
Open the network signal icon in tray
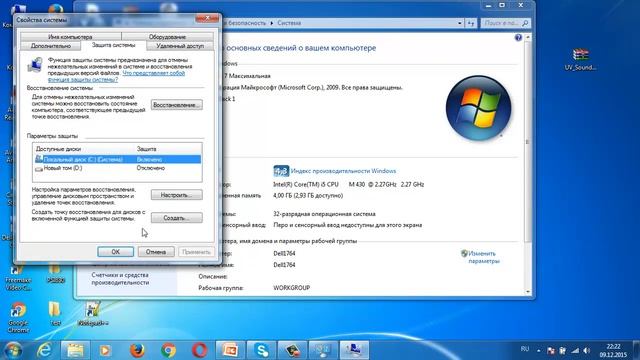[x=575, y=350]
